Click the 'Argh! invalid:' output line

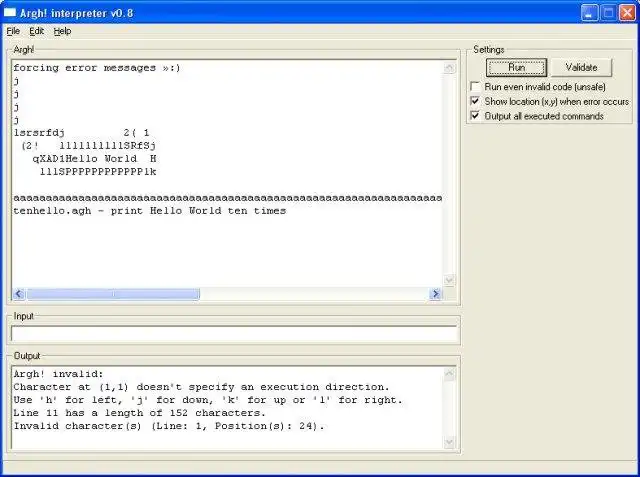58,374
